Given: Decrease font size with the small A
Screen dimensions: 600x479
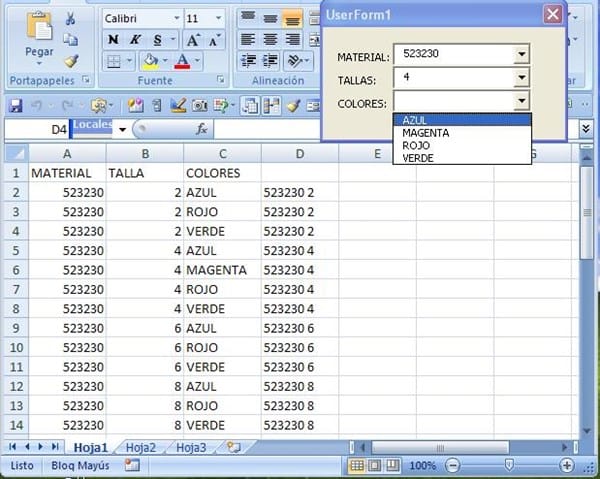Looking at the screenshot, I should [214, 40].
